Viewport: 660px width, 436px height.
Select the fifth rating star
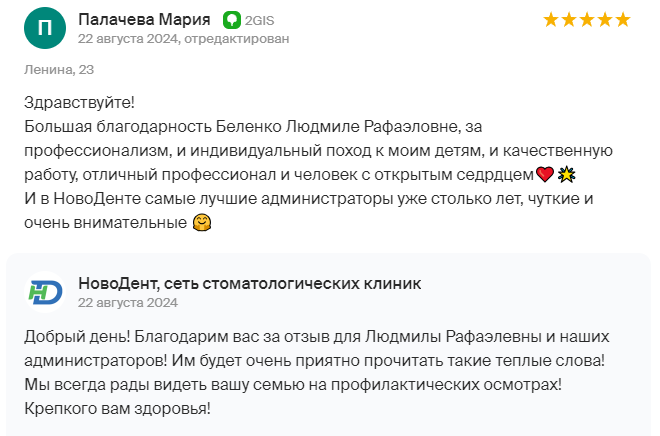coord(623,20)
